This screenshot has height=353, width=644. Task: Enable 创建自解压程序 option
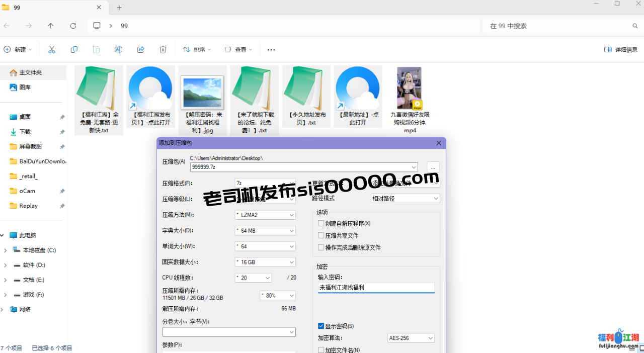coord(321,223)
